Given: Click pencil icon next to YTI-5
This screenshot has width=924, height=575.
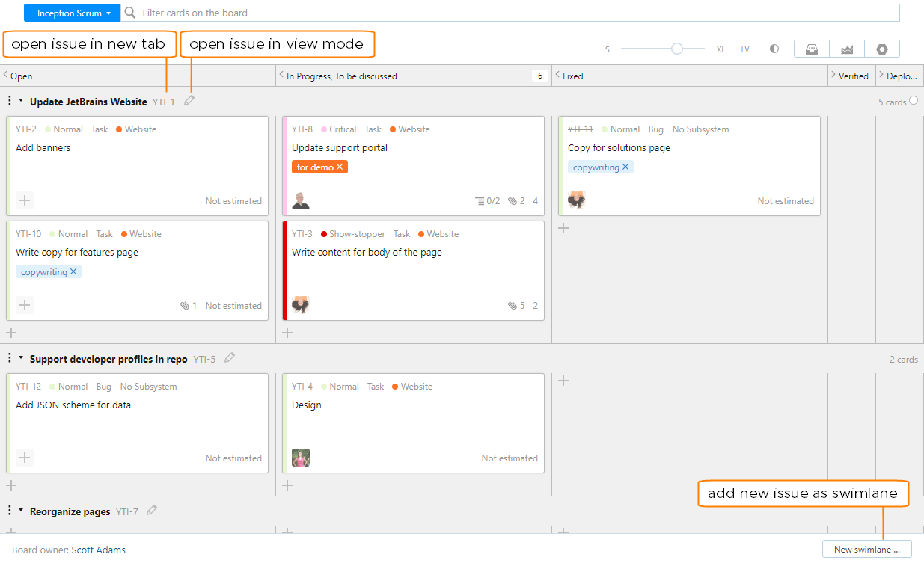Looking at the screenshot, I should [230, 358].
